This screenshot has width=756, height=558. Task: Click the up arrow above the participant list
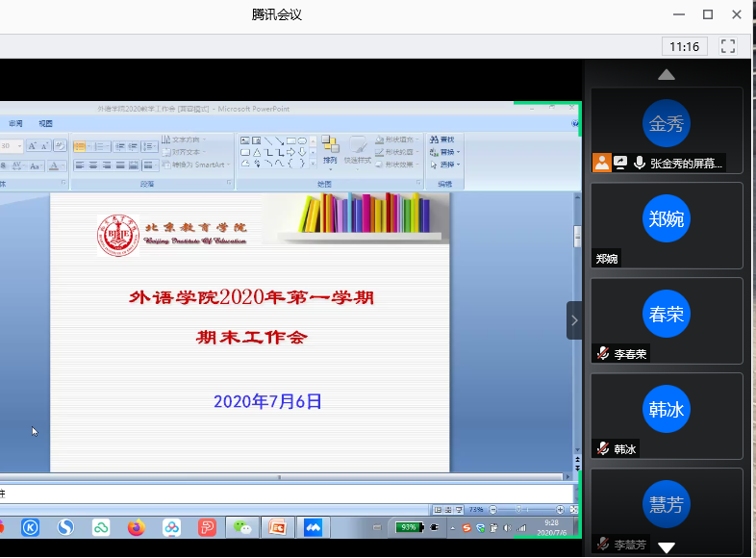point(667,74)
